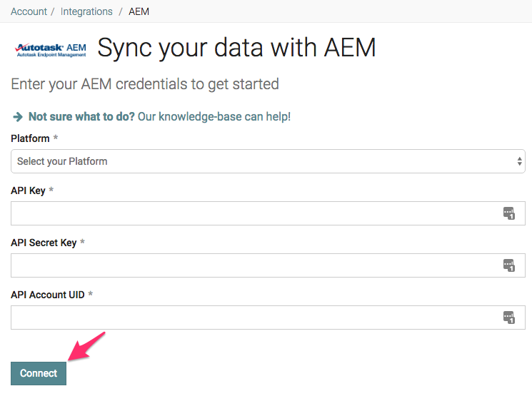
Task: Click the autofill icon in API Account UID field
Action: [508, 318]
